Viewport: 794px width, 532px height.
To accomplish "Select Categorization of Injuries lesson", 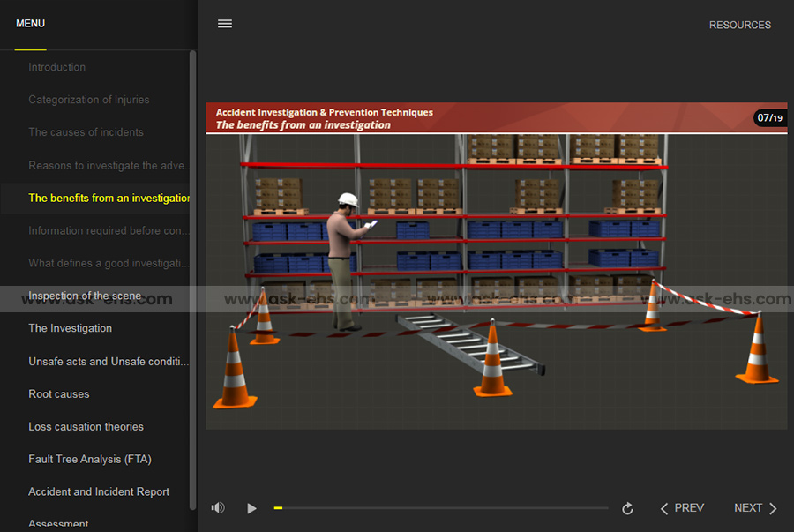I will click(89, 100).
